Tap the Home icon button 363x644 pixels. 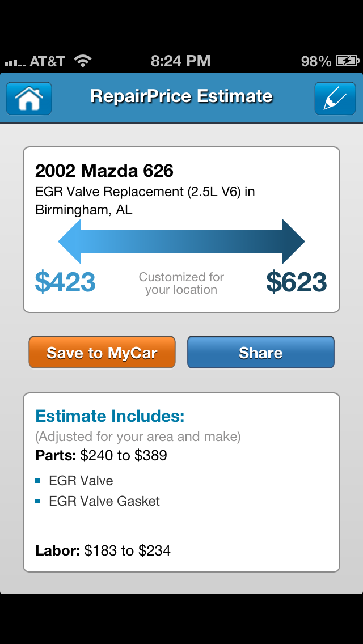29,98
